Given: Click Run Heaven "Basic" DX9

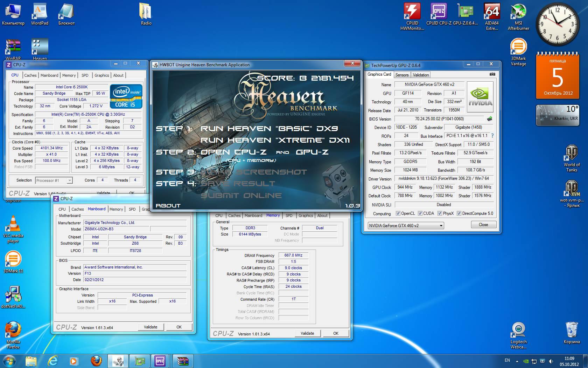Looking at the screenshot, I should 269,129.
